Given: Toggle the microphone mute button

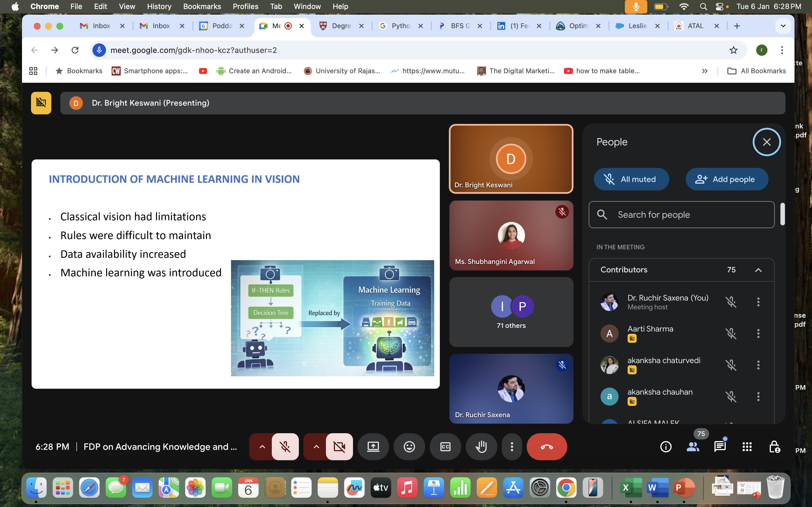Looking at the screenshot, I should tap(285, 447).
